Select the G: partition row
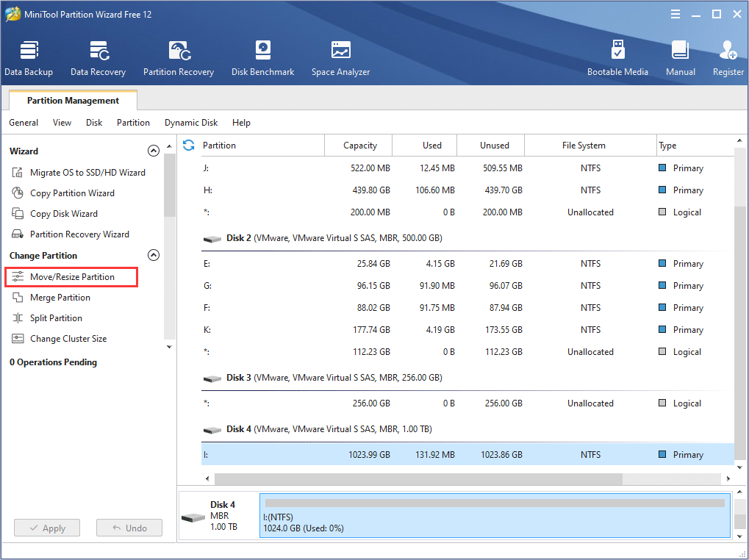 [x=467, y=285]
